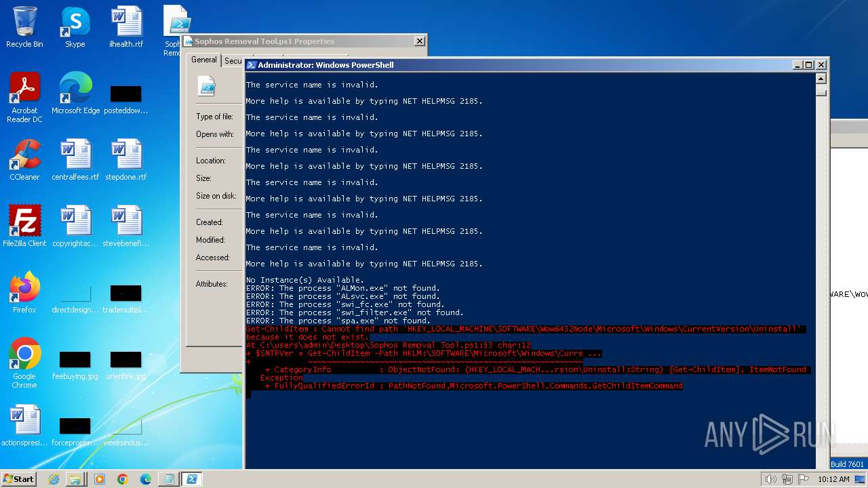868x488 pixels.
Task: Click 'No Instance(s) Available.' console line
Action: click(x=305, y=280)
